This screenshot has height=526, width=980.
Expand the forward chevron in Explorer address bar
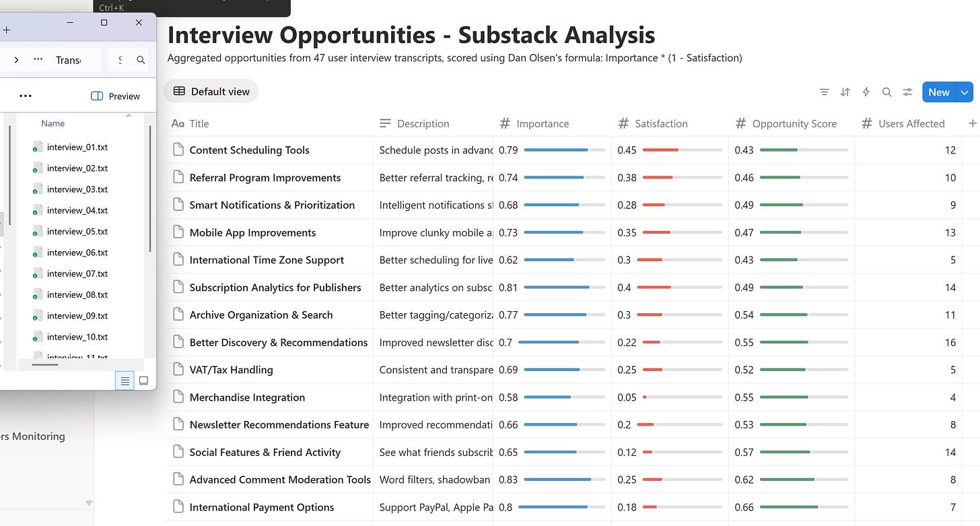[x=16, y=59]
